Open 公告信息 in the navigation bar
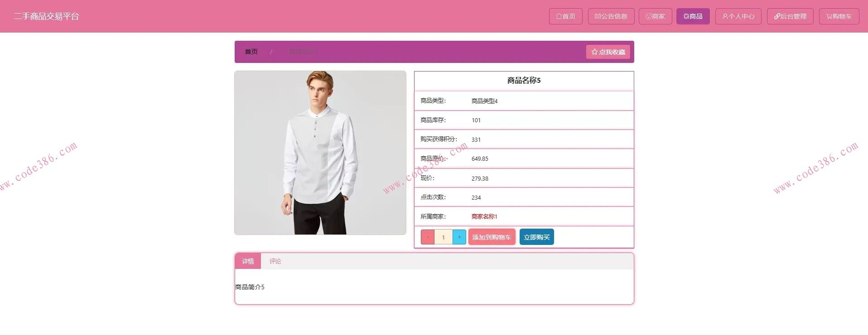The width and height of the screenshot is (868, 335). pos(611,16)
